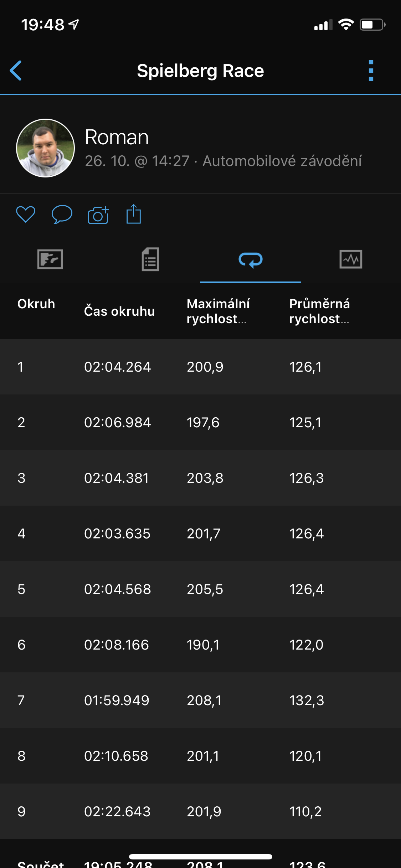Open comments with speech bubble icon
This screenshot has width=401, height=868.
[62, 215]
